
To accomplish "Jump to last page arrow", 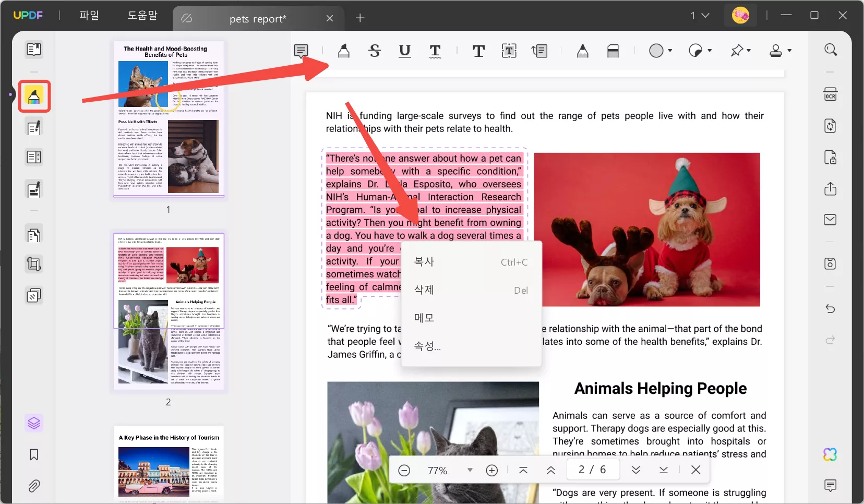I will [x=664, y=470].
